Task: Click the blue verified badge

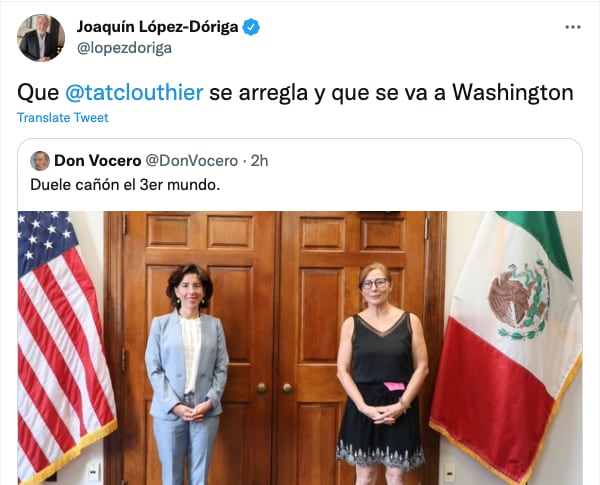Action: click(x=251, y=27)
